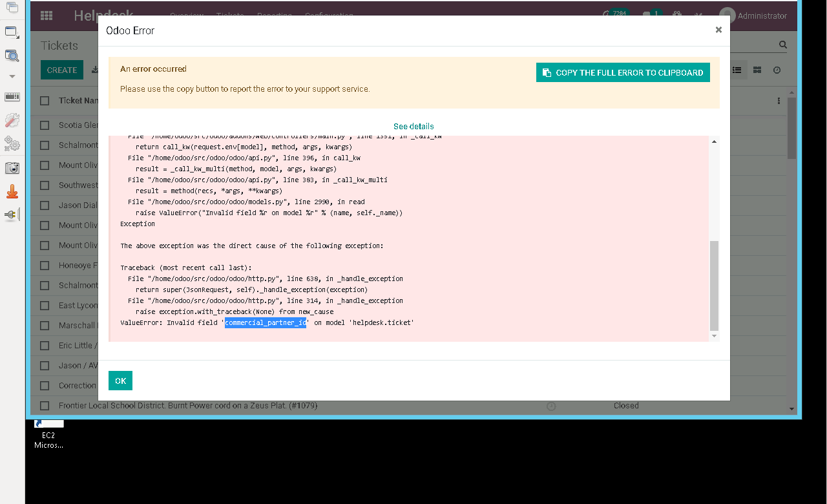The height and width of the screenshot is (504, 827).
Task: Tick the checkbox for the East Lycom ticket
Action: tap(45, 306)
